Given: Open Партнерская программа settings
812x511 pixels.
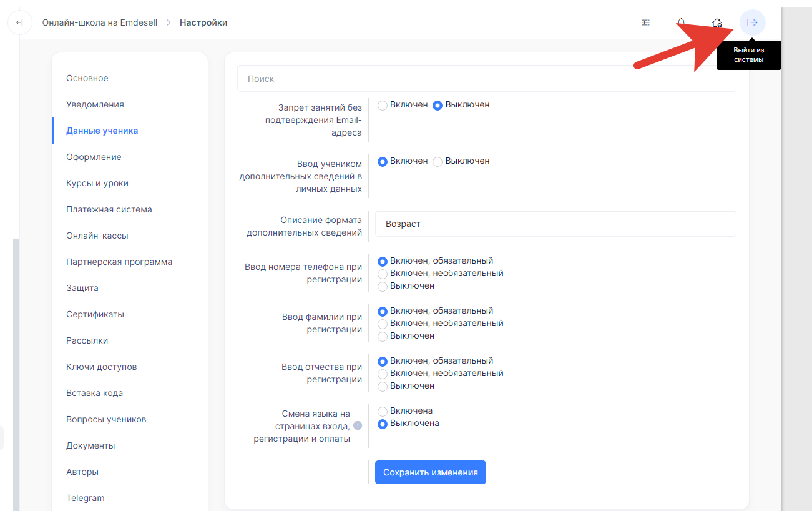Looking at the screenshot, I should (x=119, y=262).
